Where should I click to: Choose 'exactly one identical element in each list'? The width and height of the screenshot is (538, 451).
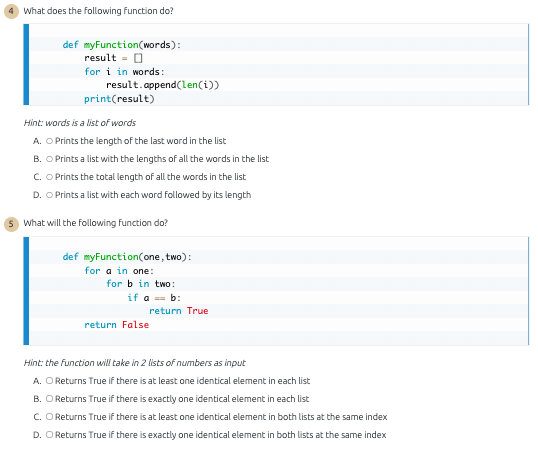tap(49, 399)
